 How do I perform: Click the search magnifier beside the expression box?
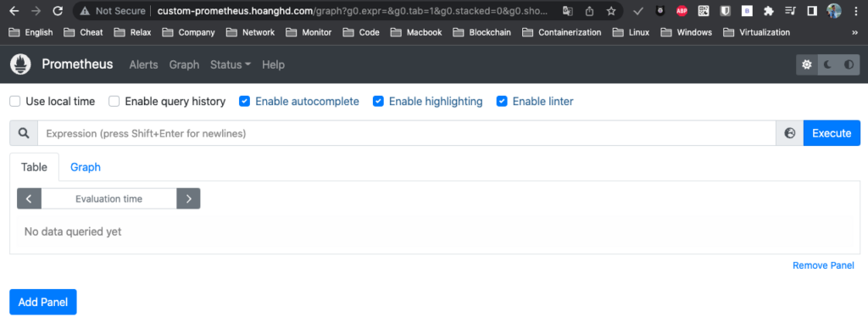pos(23,133)
